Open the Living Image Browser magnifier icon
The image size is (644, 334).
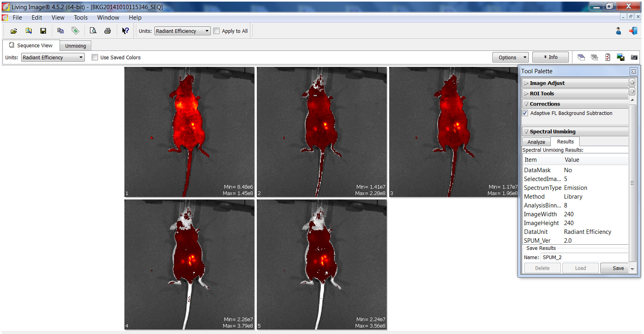tap(28, 31)
